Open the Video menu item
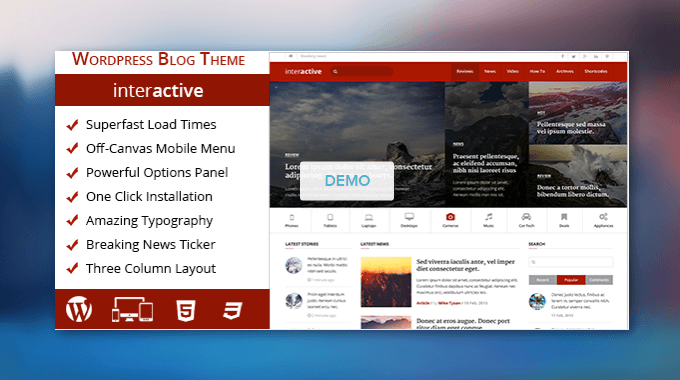The image size is (680, 380). [513, 72]
